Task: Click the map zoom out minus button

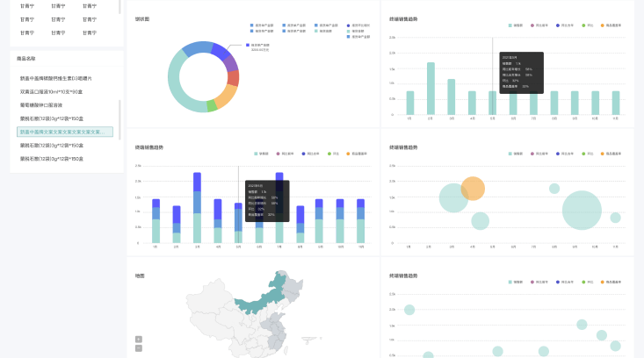Action: pyautogui.click(x=138, y=347)
